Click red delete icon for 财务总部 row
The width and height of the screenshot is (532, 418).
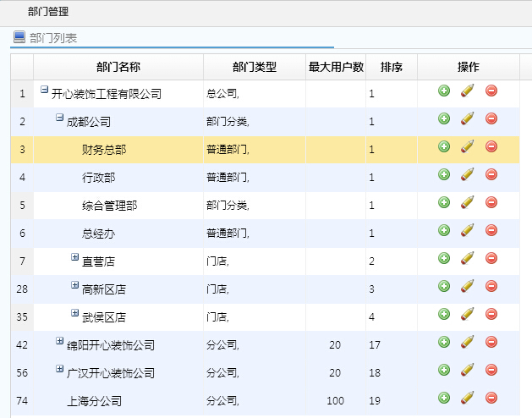(x=491, y=147)
